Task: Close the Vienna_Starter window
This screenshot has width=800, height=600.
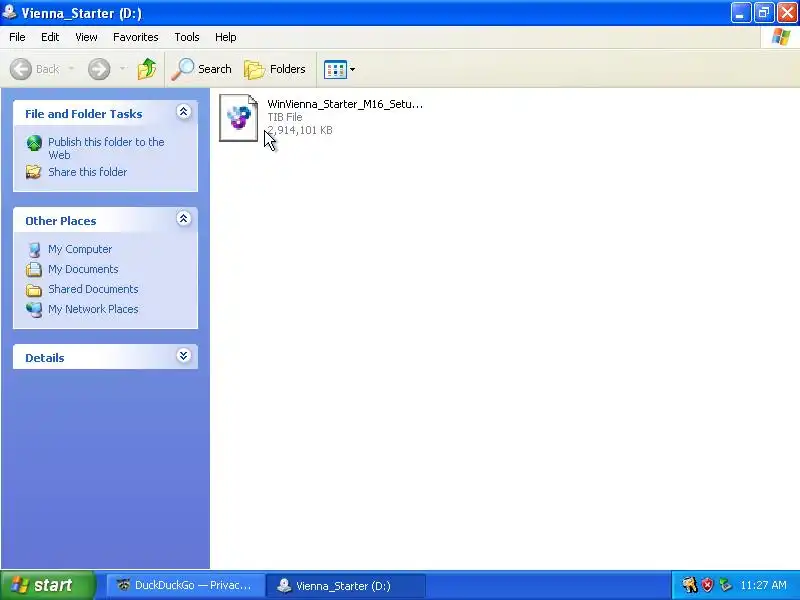Action: (x=787, y=13)
